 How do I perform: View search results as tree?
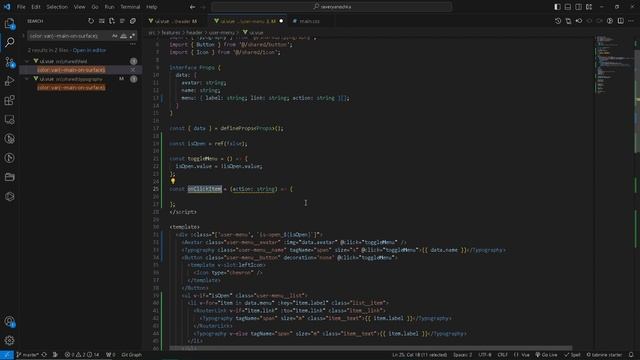[x=122, y=21]
